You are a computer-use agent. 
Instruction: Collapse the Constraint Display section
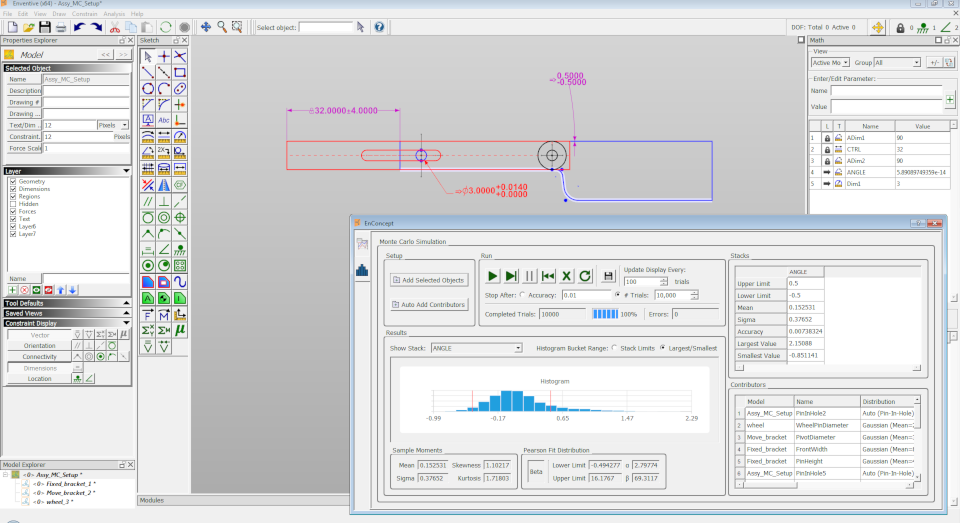(x=126, y=323)
